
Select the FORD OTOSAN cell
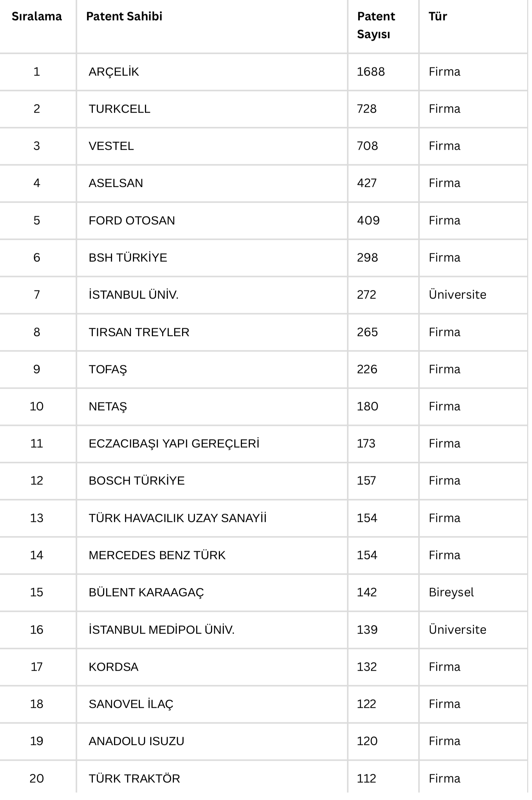click(132, 221)
